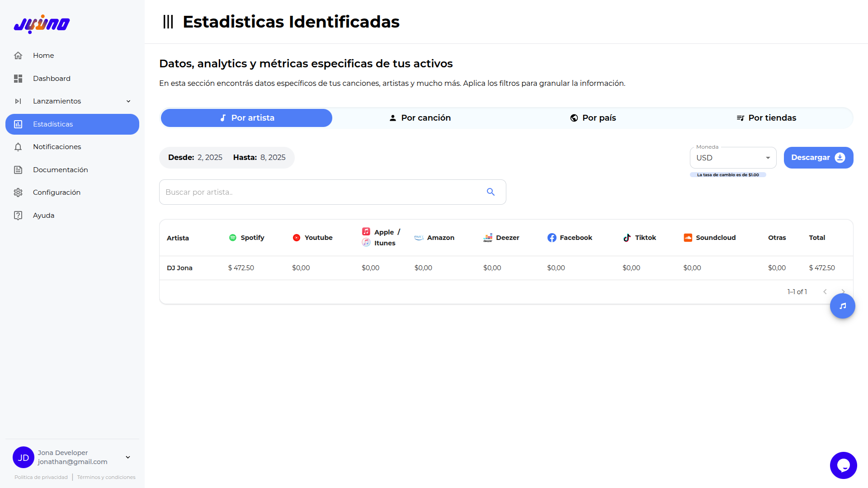Focus the Buscar por artista field
The image size is (868, 488).
click(x=332, y=192)
